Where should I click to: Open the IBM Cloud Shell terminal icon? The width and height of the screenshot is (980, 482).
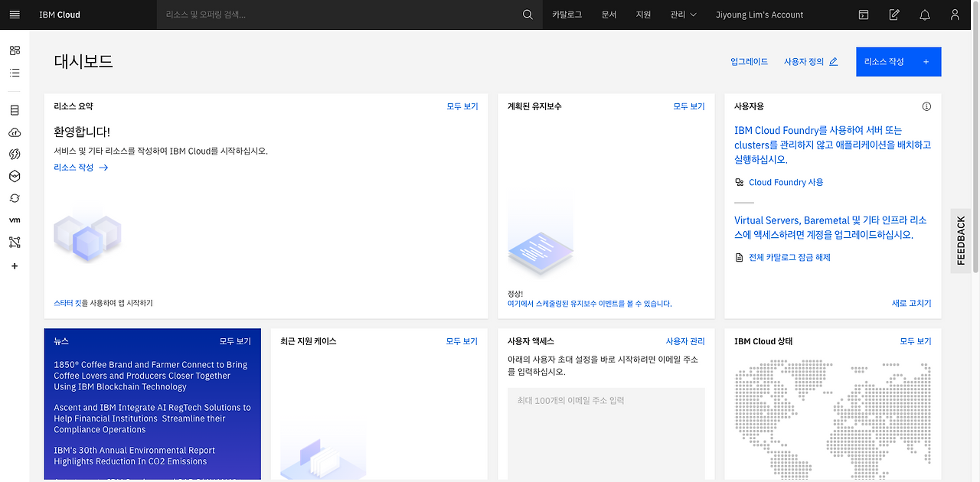(864, 15)
